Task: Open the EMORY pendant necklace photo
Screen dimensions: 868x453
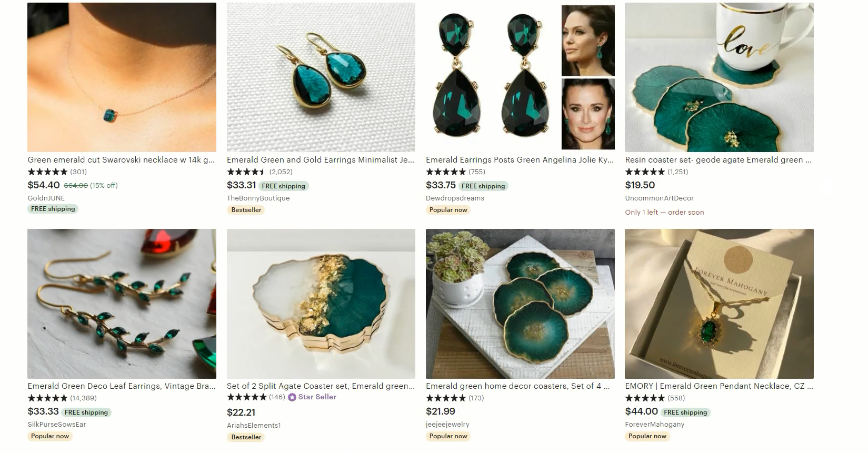Action: 719,304
